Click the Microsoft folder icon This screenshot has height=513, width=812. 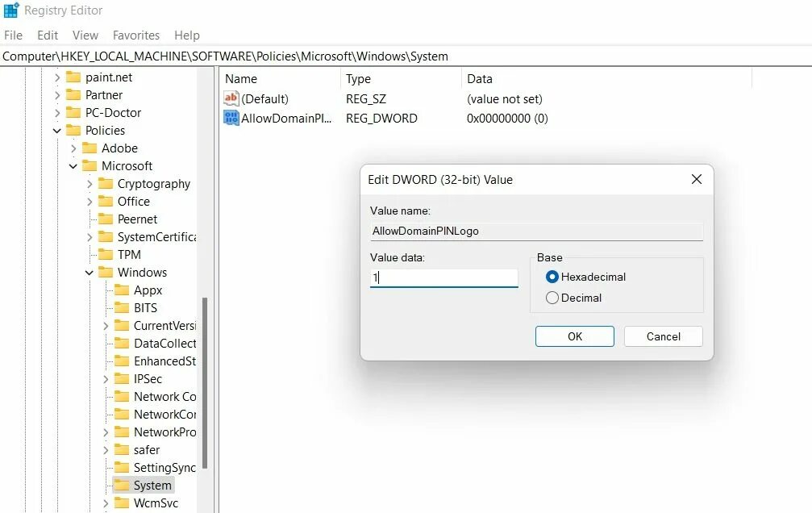coord(90,166)
